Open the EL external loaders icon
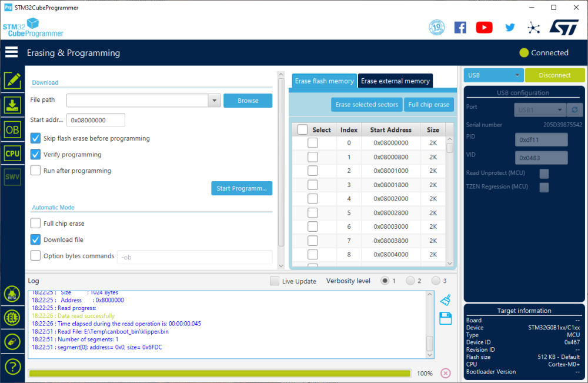The width and height of the screenshot is (588, 383). click(x=12, y=318)
